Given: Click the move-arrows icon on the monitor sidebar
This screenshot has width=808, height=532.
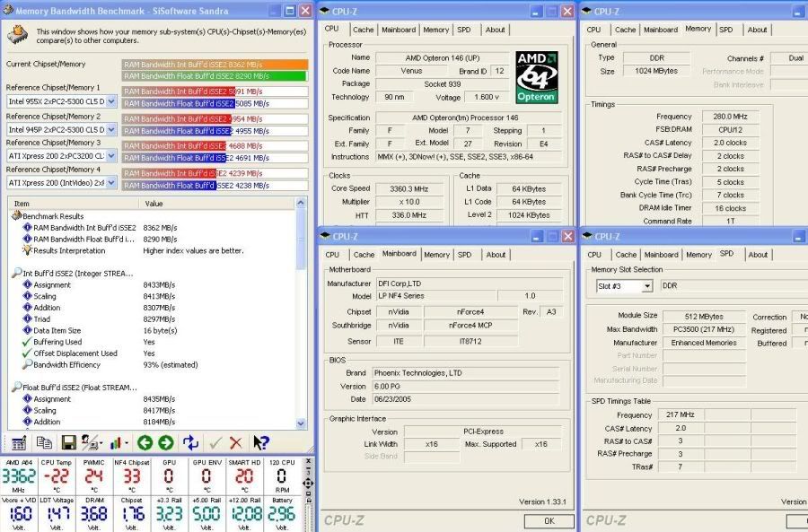Looking at the screenshot, I should click(x=308, y=483).
